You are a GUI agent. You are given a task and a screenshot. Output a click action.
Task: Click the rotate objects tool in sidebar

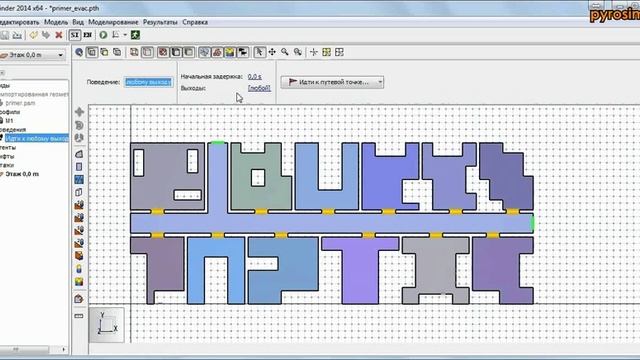[79, 125]
